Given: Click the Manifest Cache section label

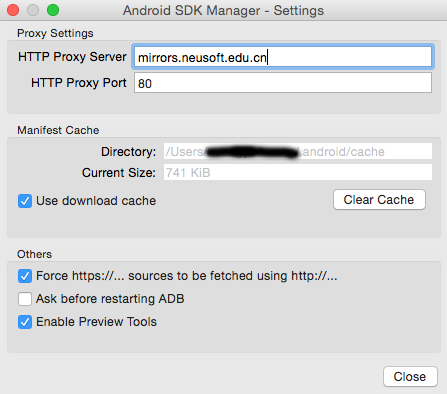Looking at the screenshot, I should 58,130.
